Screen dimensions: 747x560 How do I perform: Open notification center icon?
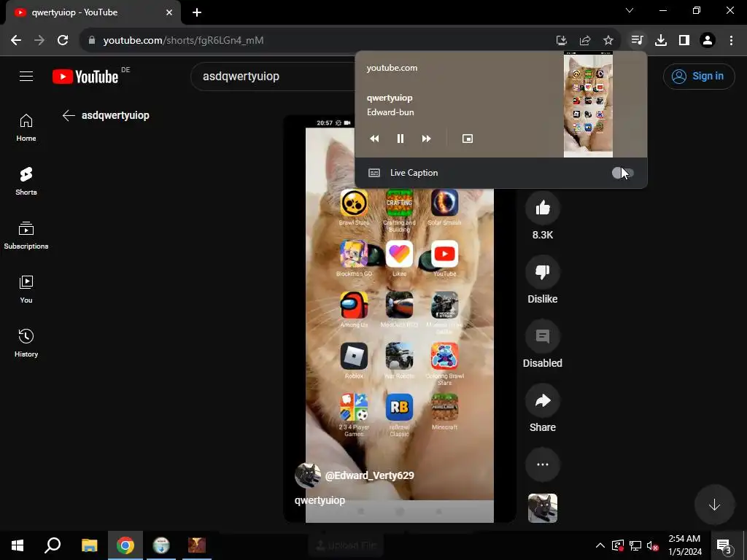click(x=724, y=545)
